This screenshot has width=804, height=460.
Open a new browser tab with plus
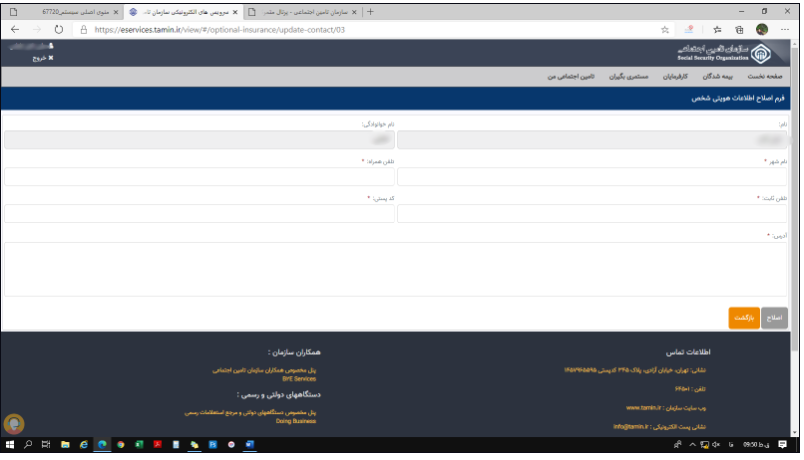click(370, 12)
